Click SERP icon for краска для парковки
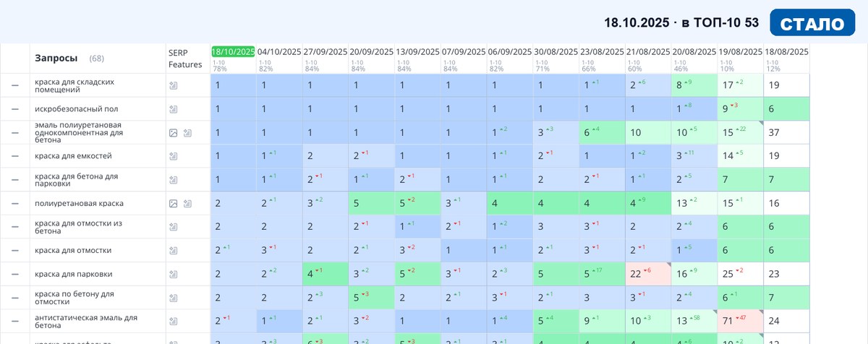This screenshot has height=344, width=868. [x=173, y=275]
